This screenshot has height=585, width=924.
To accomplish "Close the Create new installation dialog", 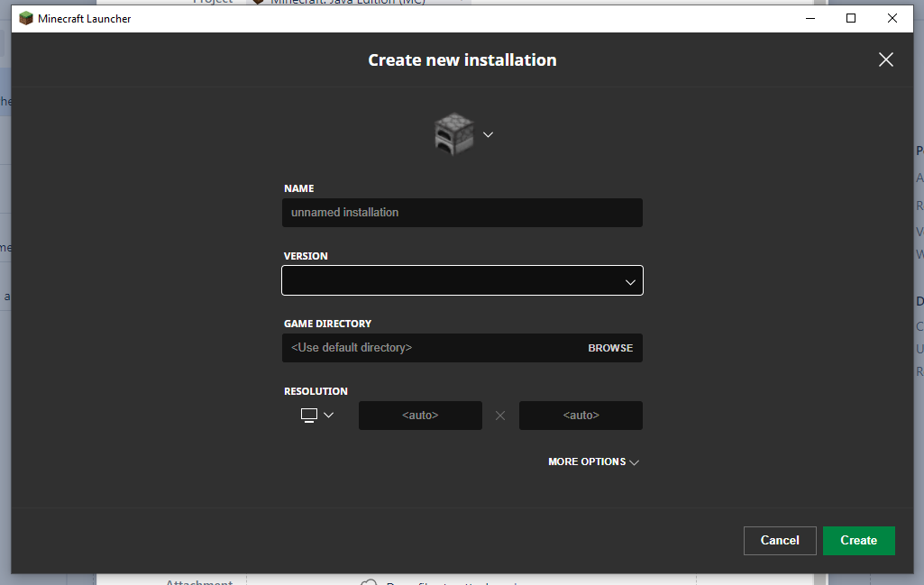I will (886, 59).
